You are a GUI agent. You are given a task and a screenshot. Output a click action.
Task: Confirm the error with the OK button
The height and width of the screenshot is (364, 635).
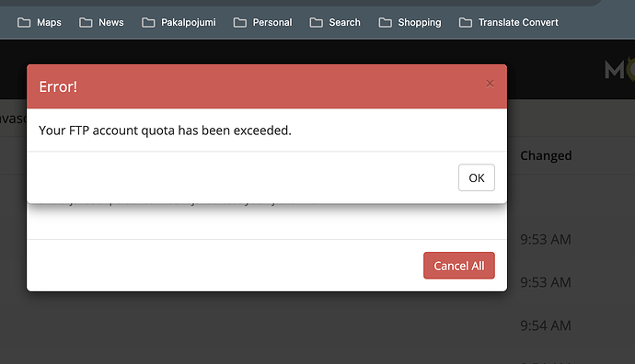coord(477,177)
